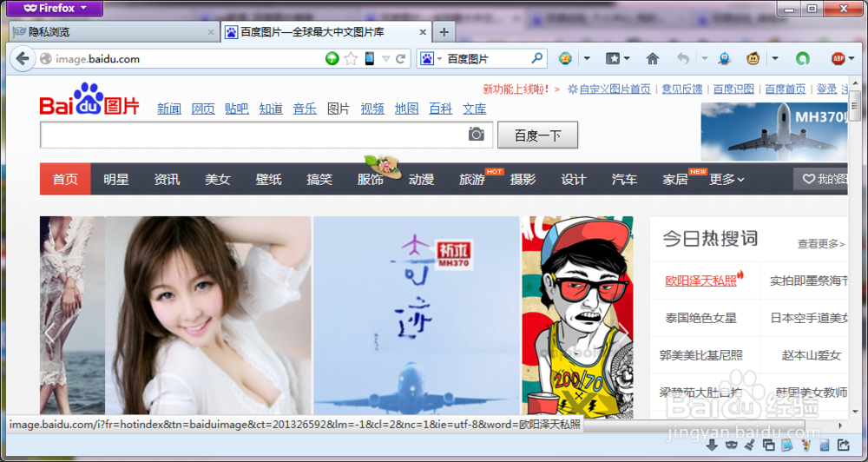Viewport: 868px width, 462px height.
Task: Click camera icon for image search
Action: (x=476, y=134)
